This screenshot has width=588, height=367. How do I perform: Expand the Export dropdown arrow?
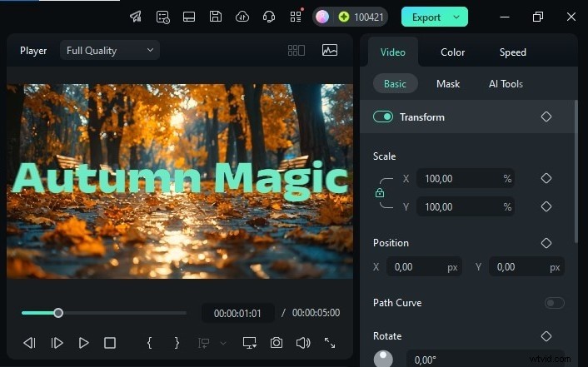pyautogui.click(x=456, y=17)
